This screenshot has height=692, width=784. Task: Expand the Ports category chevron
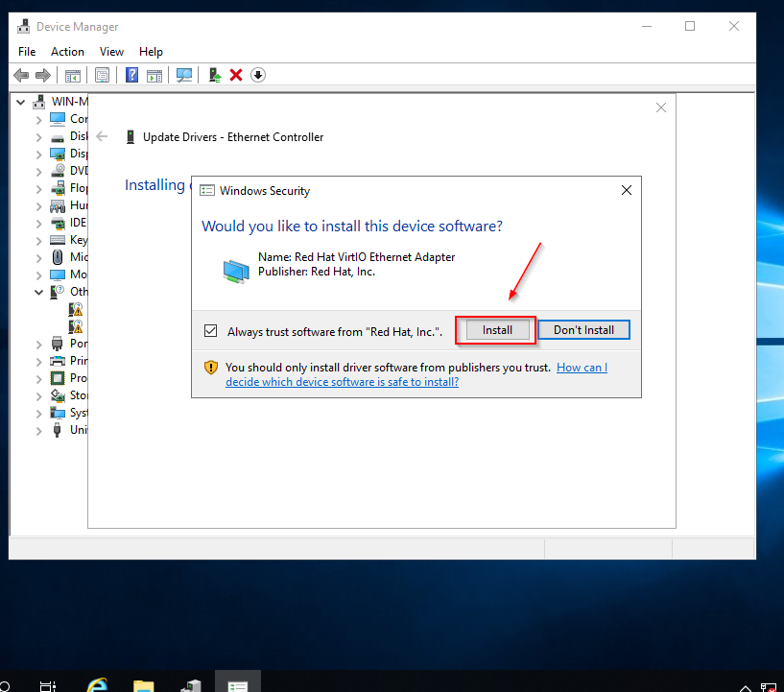pos(39,344)
